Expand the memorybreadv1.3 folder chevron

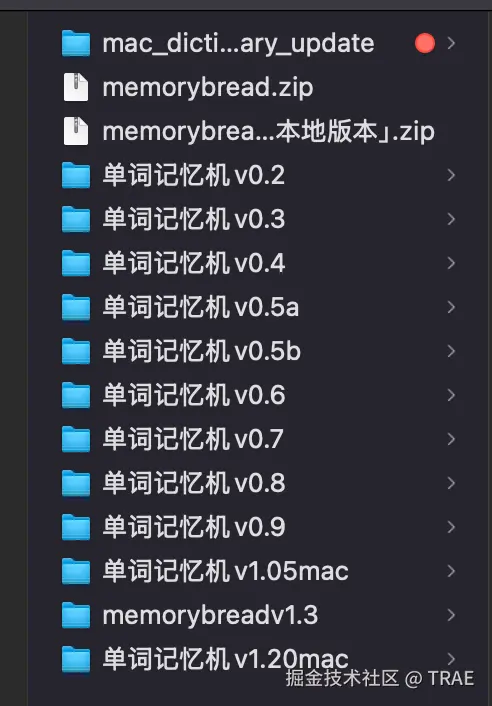coord(451,615)
